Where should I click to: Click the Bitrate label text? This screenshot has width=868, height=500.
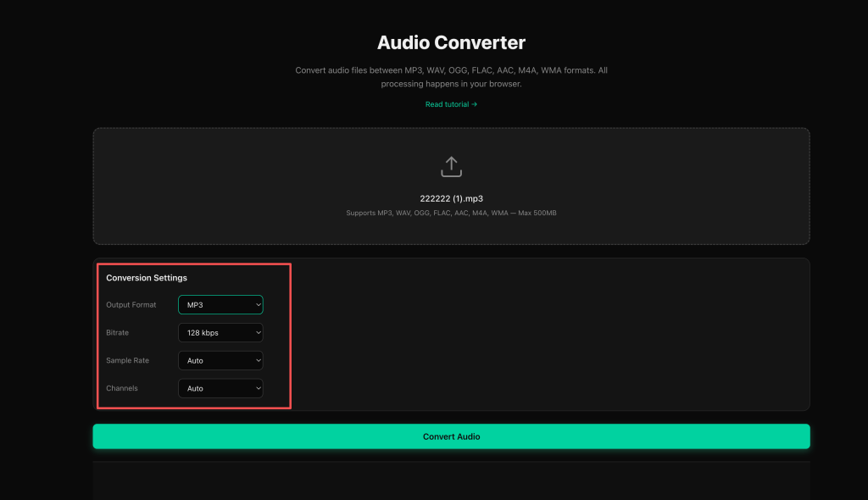(x=117, y=333)
